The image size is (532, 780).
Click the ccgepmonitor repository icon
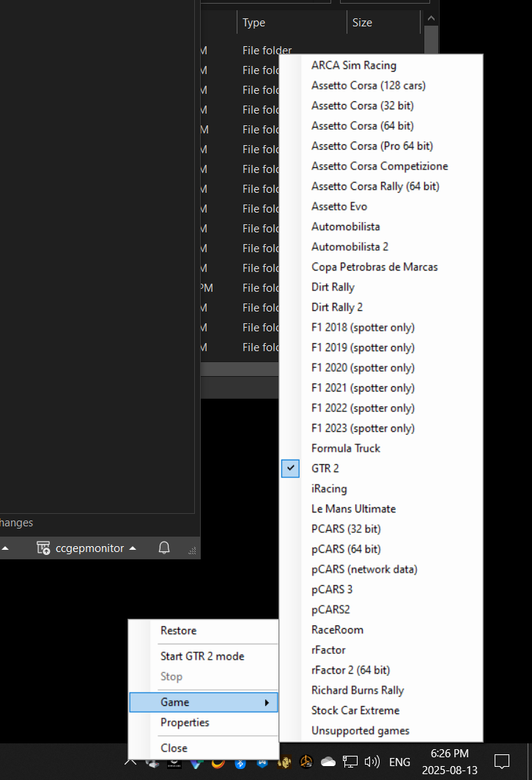pos(43,548)
